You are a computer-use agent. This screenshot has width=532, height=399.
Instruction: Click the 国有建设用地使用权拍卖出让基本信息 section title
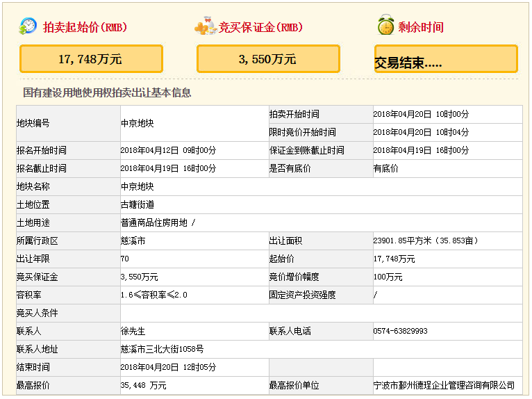coord(107,92)
